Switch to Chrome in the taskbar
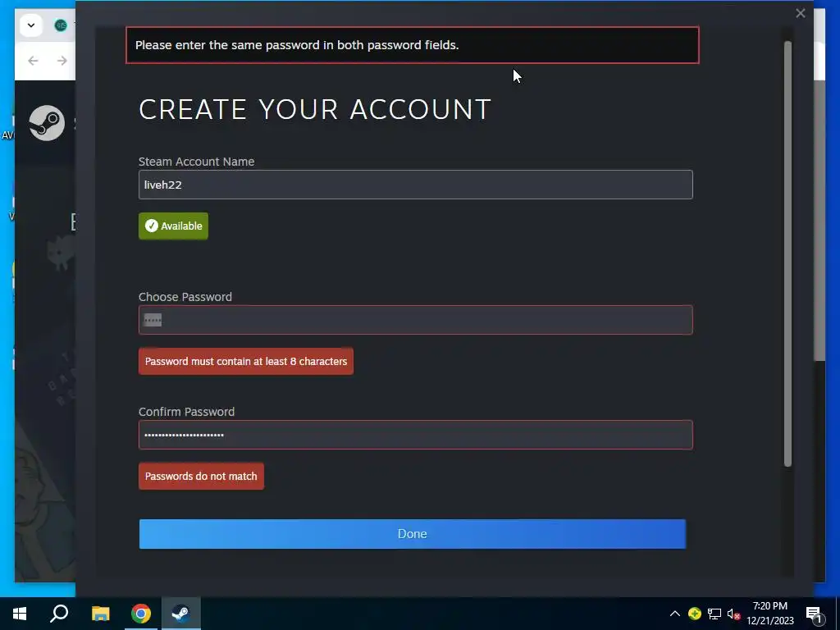This screenshot has height=630, width=840. click(141, 614)
